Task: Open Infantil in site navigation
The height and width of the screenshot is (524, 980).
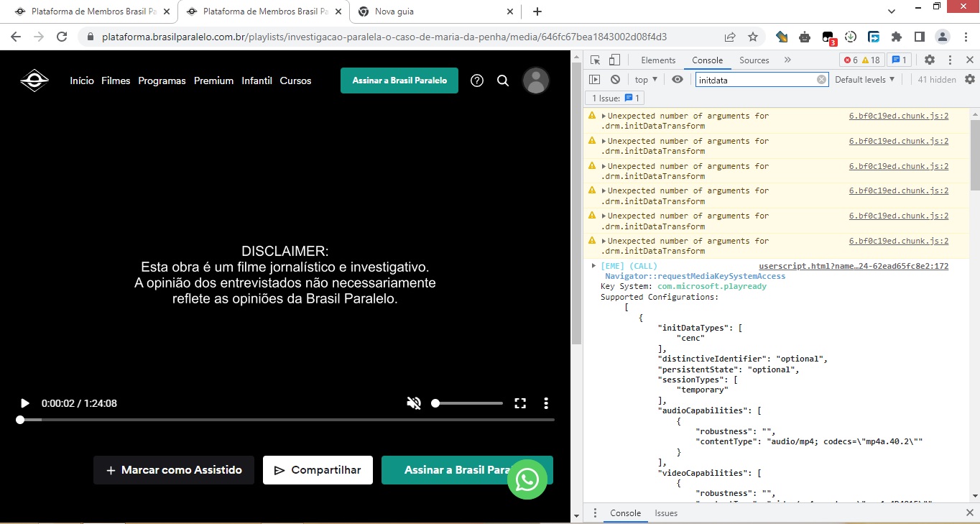Action: (256, 81)
